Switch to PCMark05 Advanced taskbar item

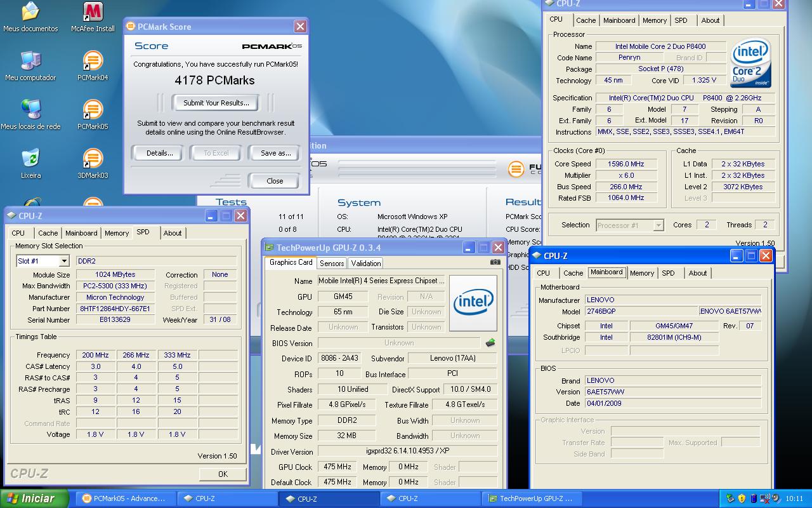125,498
